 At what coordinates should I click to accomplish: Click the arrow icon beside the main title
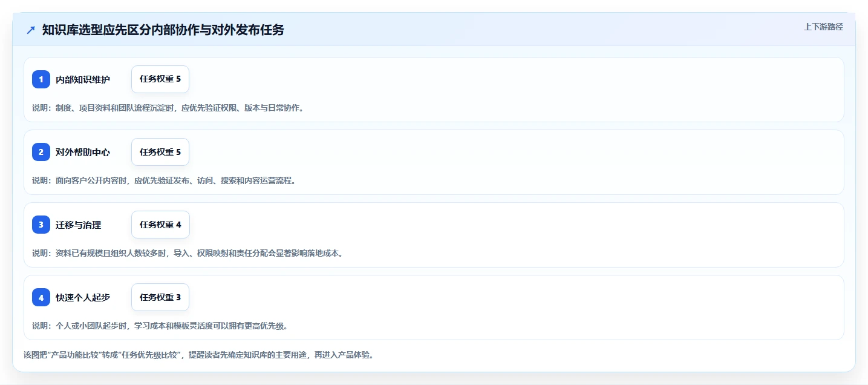[31, 30]
